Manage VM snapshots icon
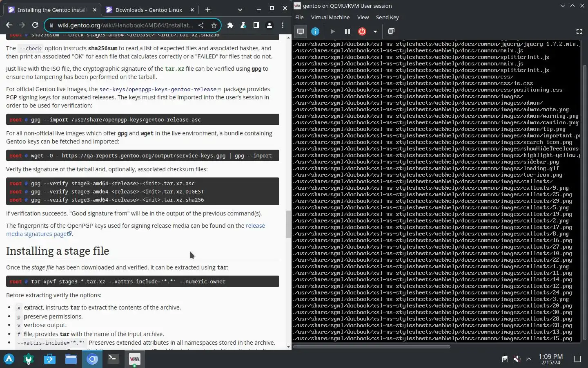This screenshot has height=368, width=588. (391, 31)
